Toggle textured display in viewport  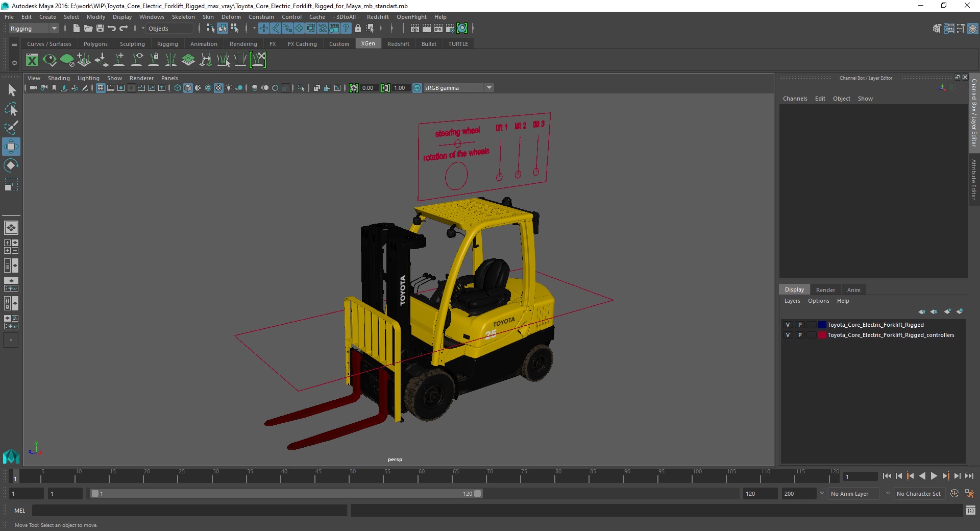pyautogui.click(x=218, y=88)
